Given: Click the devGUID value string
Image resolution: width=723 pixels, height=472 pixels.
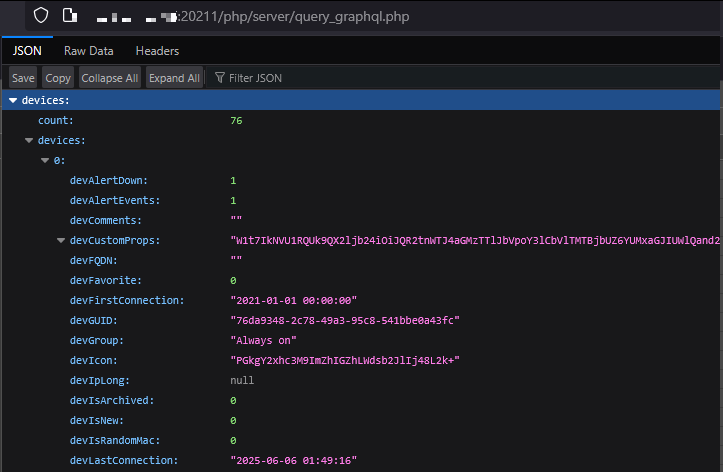Looking at the screenshot, I should (345, 321).
